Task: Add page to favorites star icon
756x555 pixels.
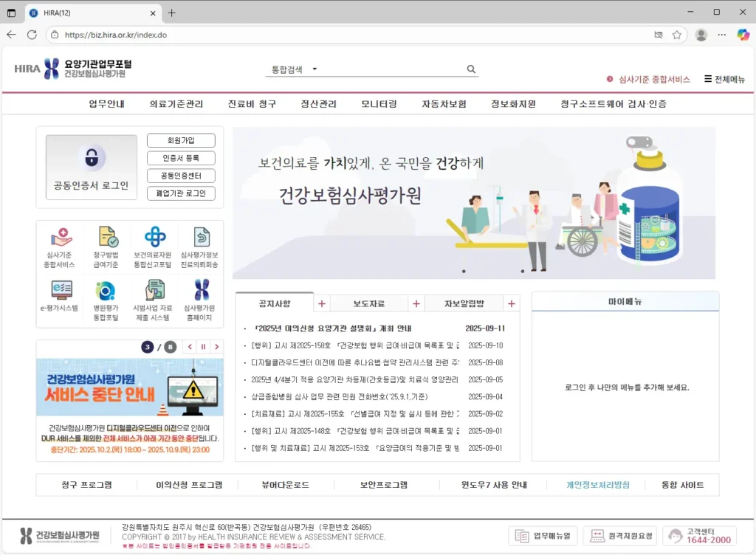Action: [677, 35]
